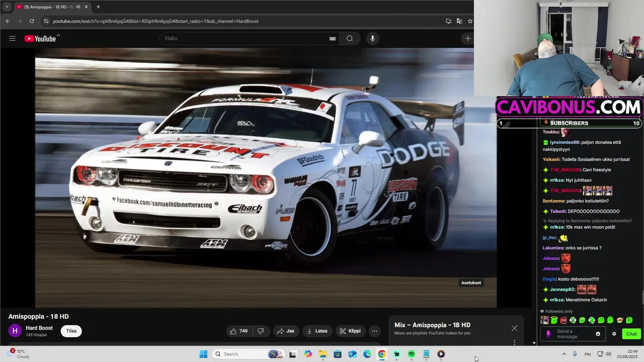This screenshot has height=362, width=644.
Task: Insert the red angry face emote
Action: coord(563,320)
